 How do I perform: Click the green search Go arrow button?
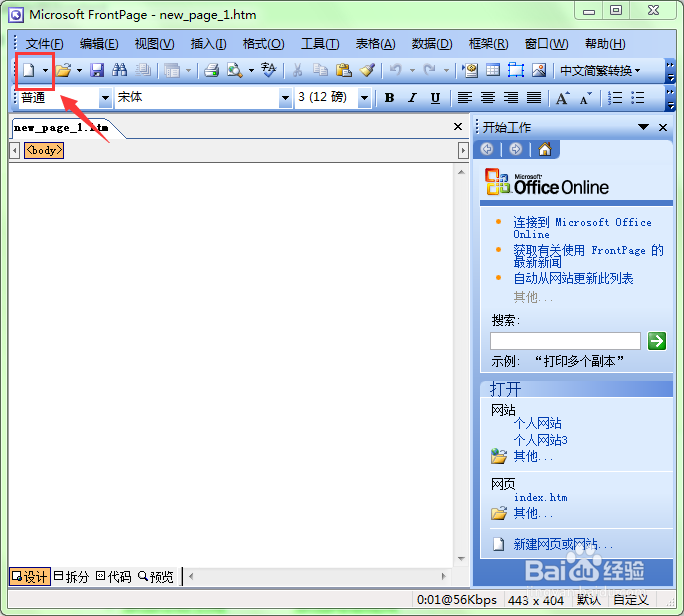(x=657, y=341)
